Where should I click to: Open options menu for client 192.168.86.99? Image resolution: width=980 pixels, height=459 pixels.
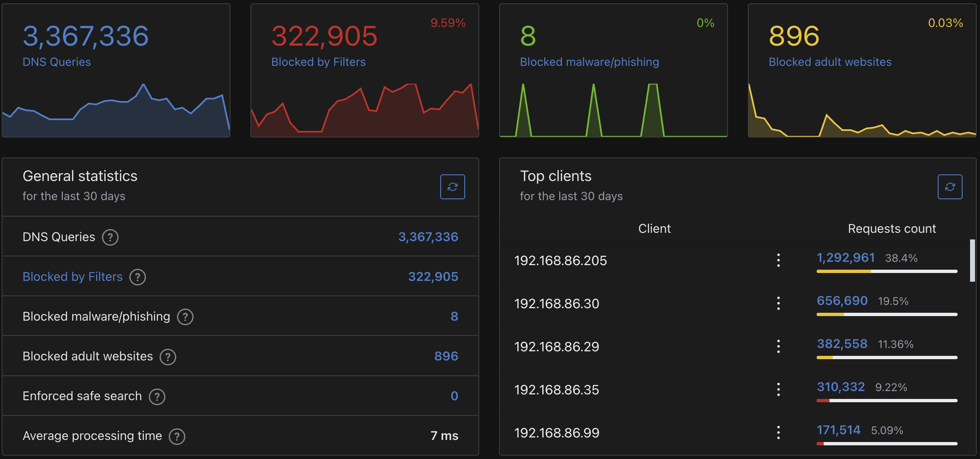pos(779,432)
